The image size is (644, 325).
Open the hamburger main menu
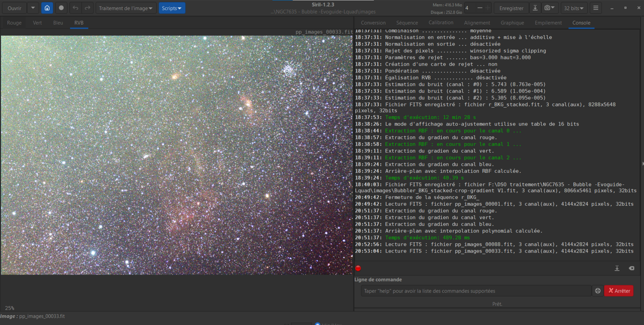tap(595, 8)
